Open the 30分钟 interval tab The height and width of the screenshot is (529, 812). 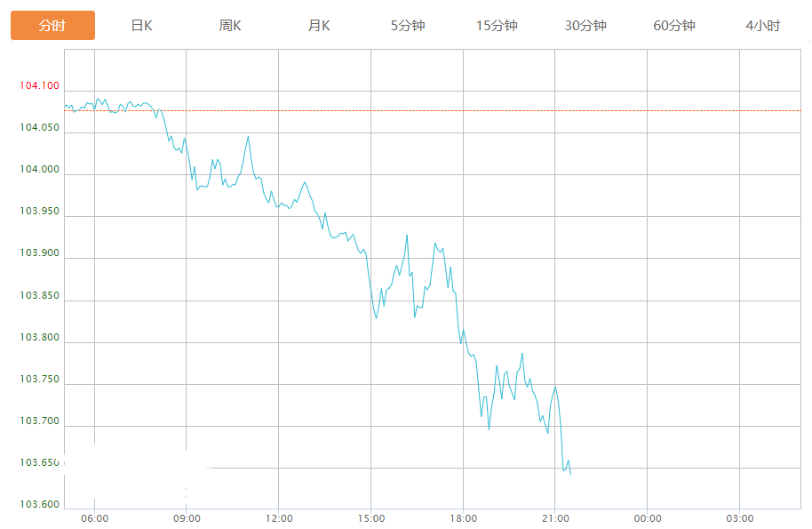click(x=585, y=26)
